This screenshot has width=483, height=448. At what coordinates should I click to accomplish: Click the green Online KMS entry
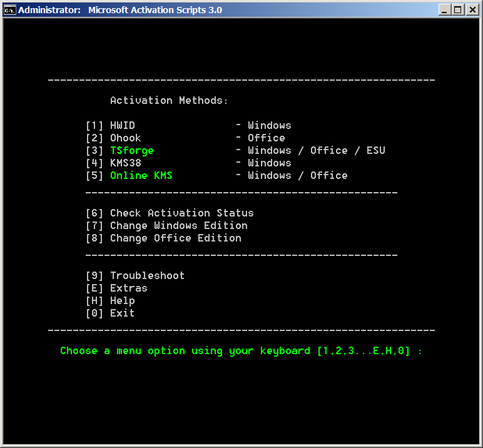[141, 176]
